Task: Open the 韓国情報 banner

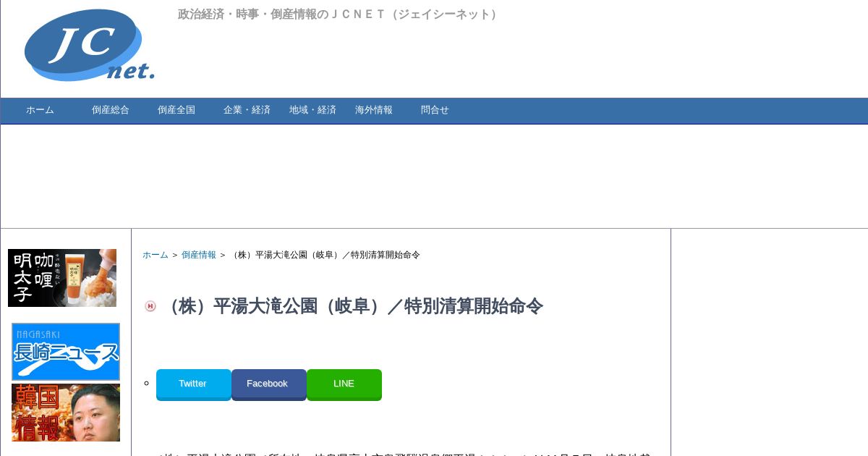Action: tap(66, 413)
